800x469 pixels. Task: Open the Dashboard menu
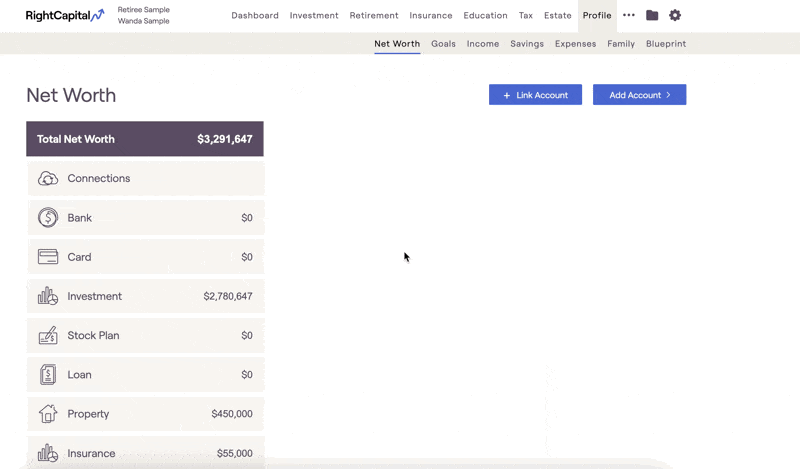(255, 15)
